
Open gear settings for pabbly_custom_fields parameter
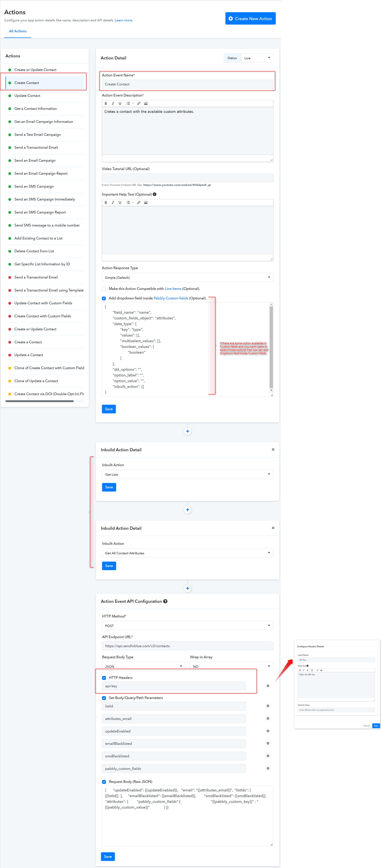(x=268, y=768)
